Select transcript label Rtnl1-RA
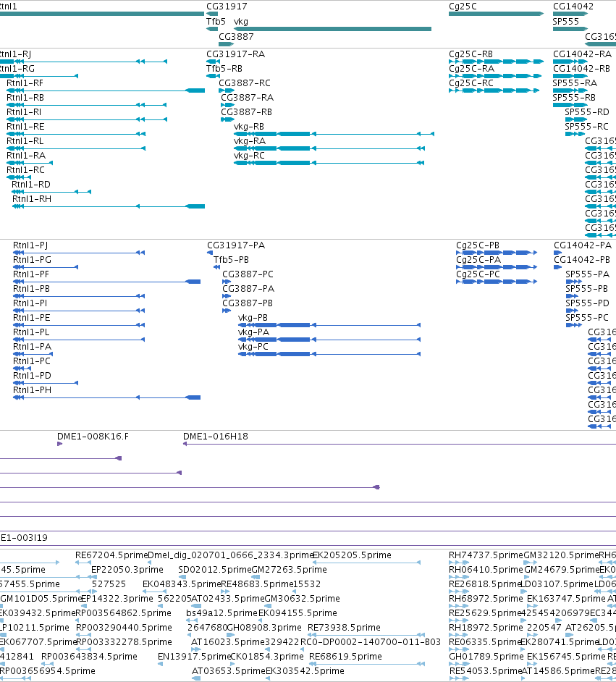Viewport: 616px width, 682px height. [25, 155]
